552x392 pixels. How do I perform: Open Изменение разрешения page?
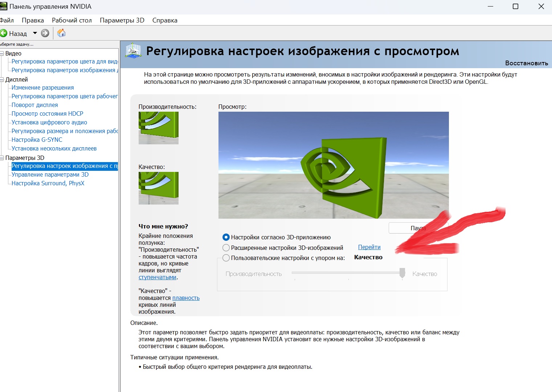[42, 87]
